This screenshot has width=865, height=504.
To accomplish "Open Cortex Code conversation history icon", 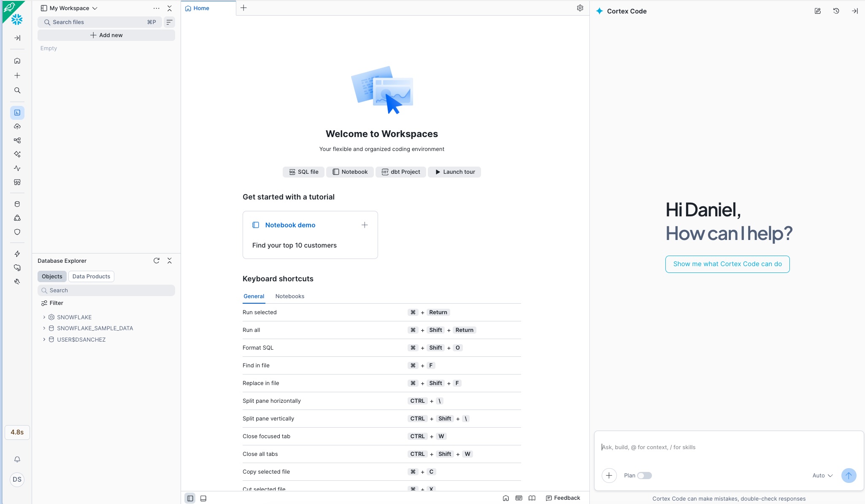I will click(x=837, y=11).
